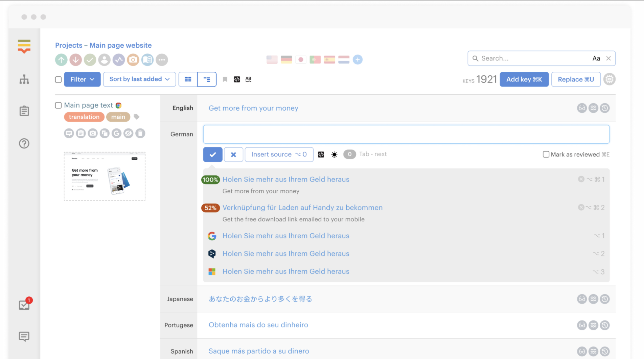Open the green checkmark tasks icon
The height and width of the screenshot is (359, 644).
point(90,60)
